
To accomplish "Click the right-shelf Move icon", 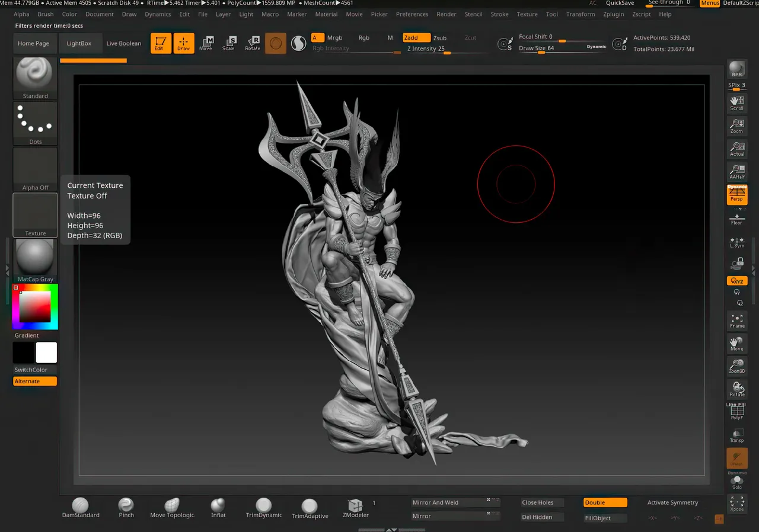I will pos(737,344).
